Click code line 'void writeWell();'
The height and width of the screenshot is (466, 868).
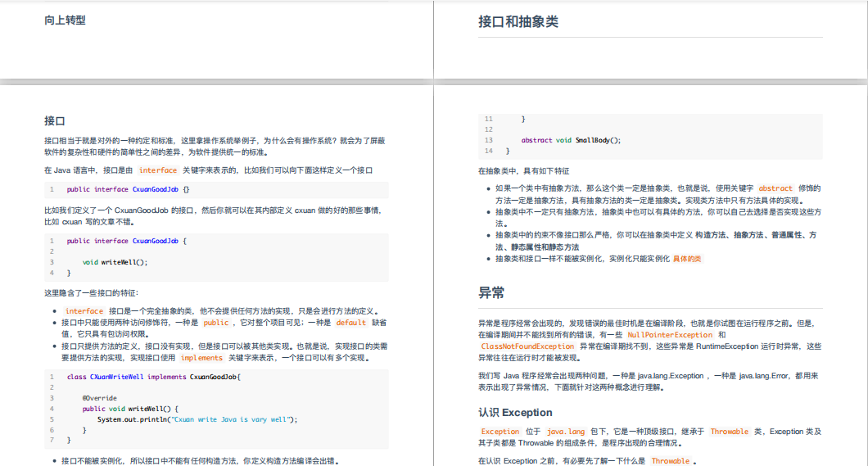click(x=115, y=262)
